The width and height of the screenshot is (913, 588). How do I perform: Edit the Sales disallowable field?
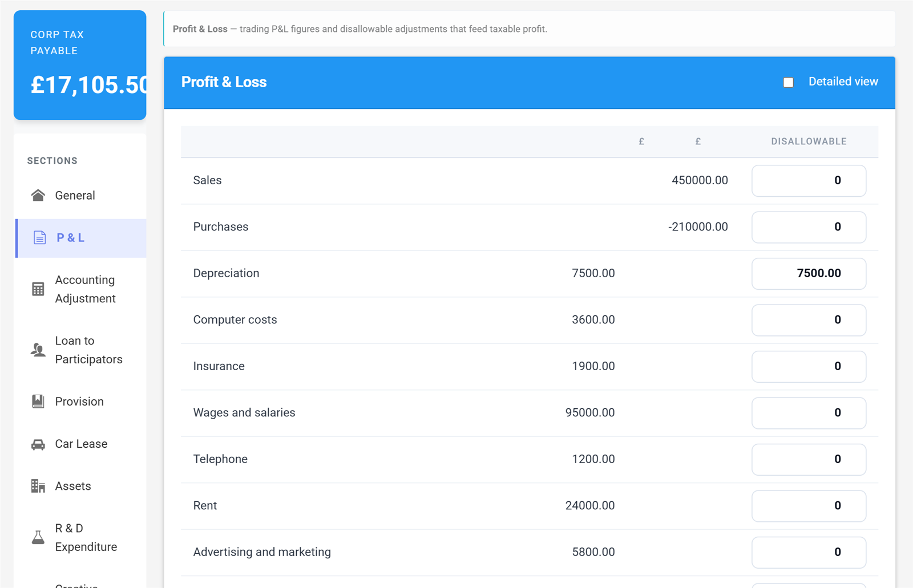click(x=809, y=181)
